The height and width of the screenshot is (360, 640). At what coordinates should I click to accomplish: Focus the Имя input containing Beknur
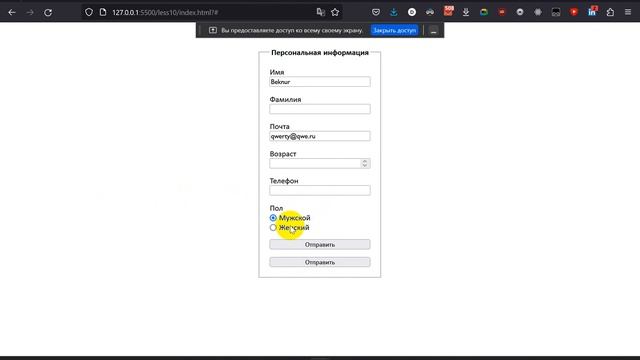320,82
